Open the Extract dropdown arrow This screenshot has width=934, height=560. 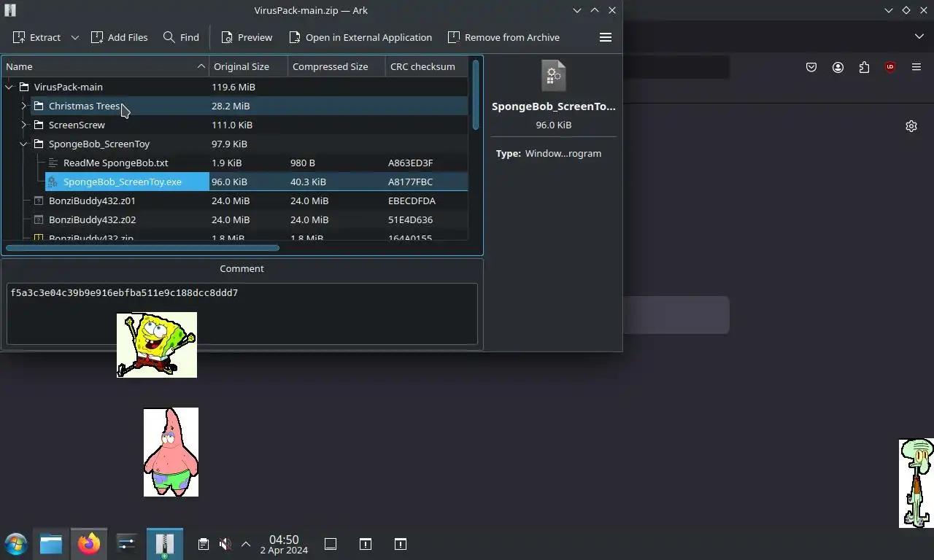click(x=74, y=37)
